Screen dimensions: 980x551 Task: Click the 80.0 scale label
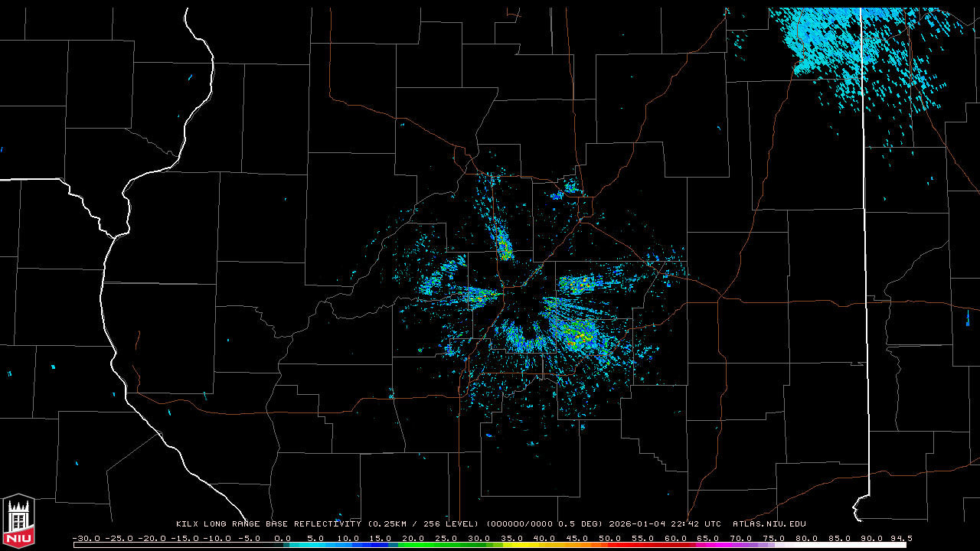(806, 538)
